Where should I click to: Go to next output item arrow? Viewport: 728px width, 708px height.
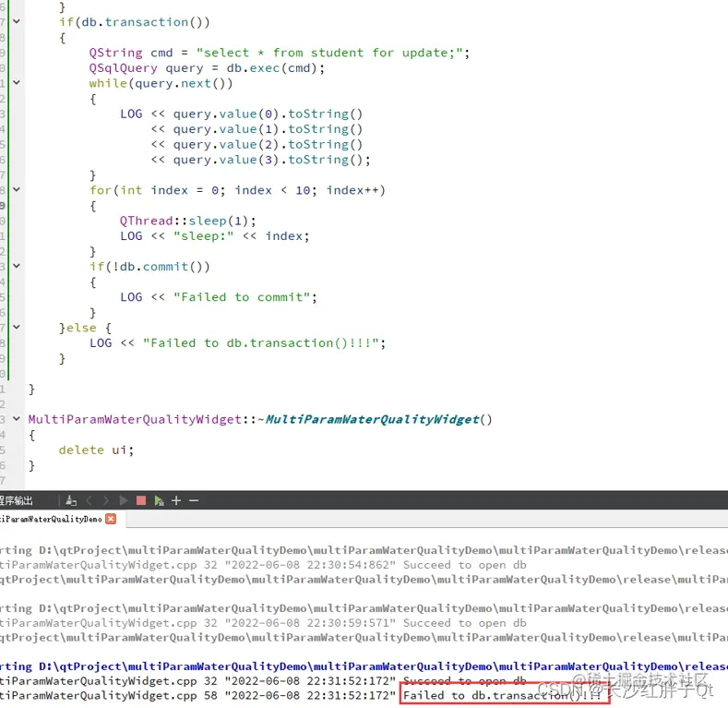106,500
